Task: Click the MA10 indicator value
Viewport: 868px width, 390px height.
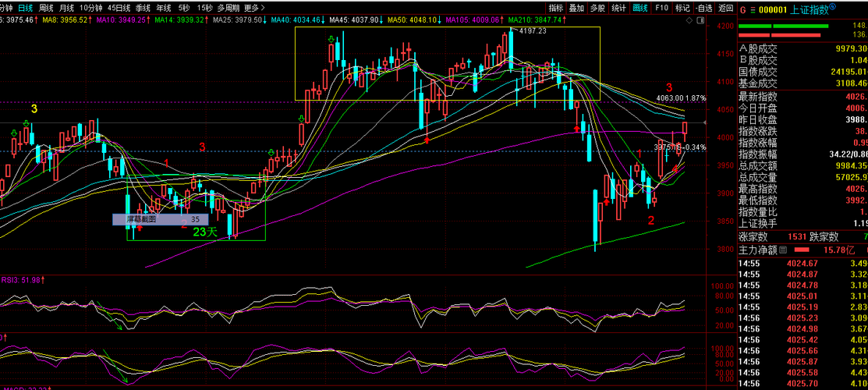Action: click(123, 20)
